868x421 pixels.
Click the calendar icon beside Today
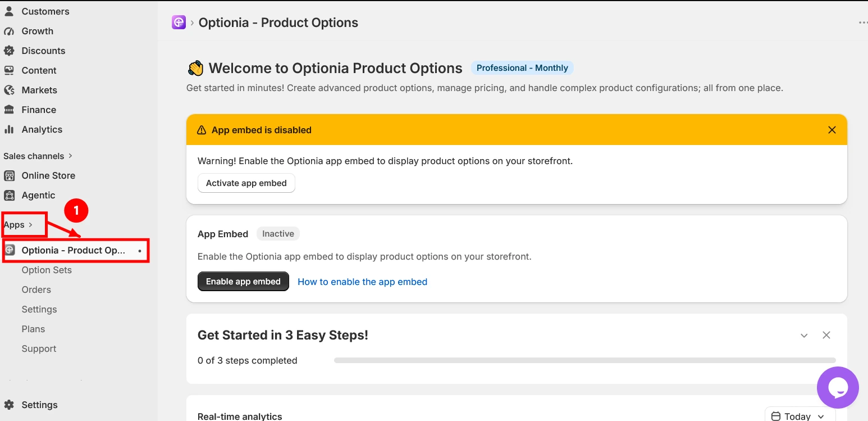click(776, 417)
